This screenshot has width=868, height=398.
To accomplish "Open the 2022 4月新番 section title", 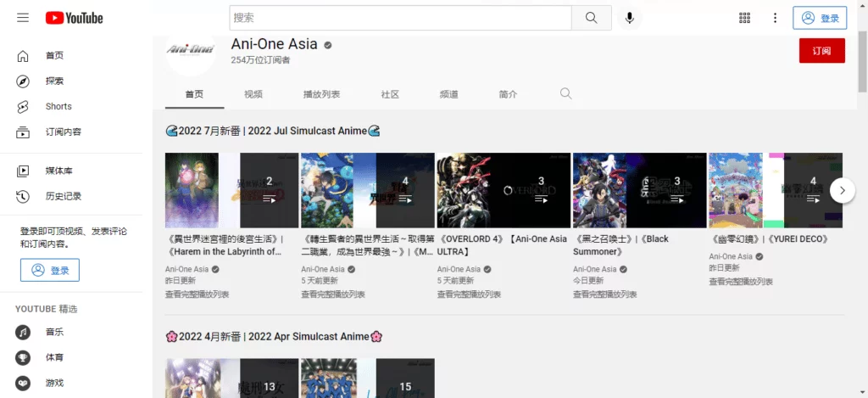I will coord(274,336).
